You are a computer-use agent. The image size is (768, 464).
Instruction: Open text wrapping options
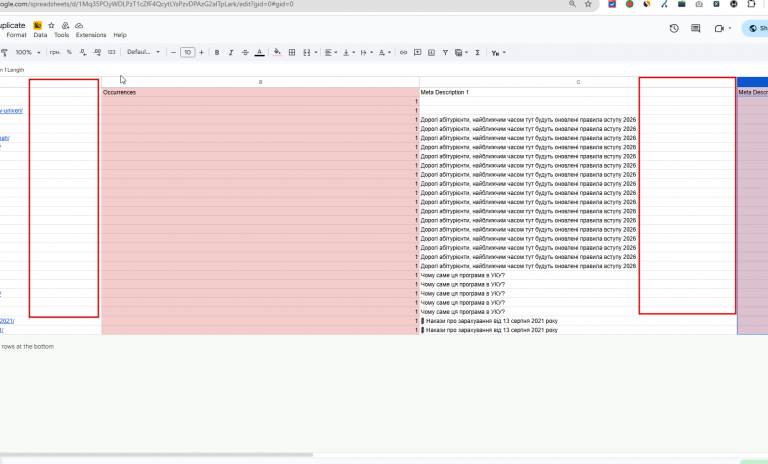click(x=366, y=52)
